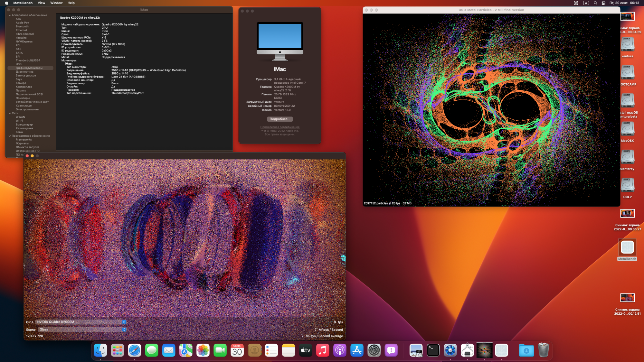This screenshot has height=362, width=644.
Task: Open Control Center in menu bar
Action: tap(603, 3)
